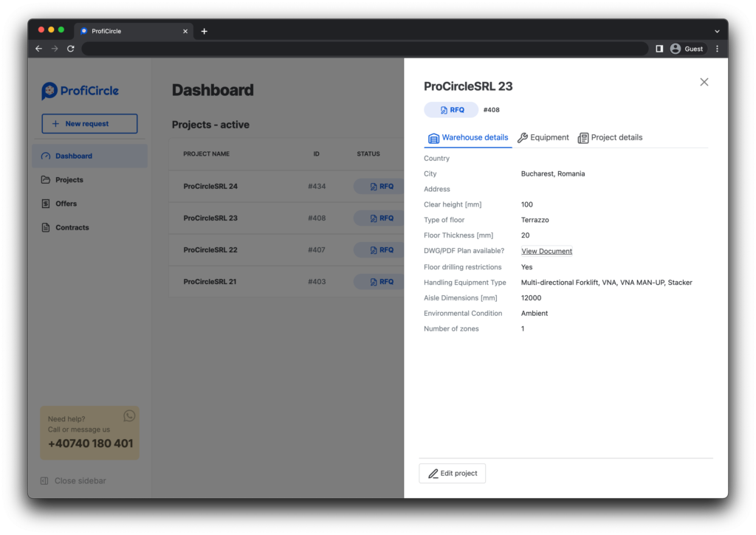Open the Guest profile menu
The width and height of the screenshot is (756, 535).
pos(687,49)
